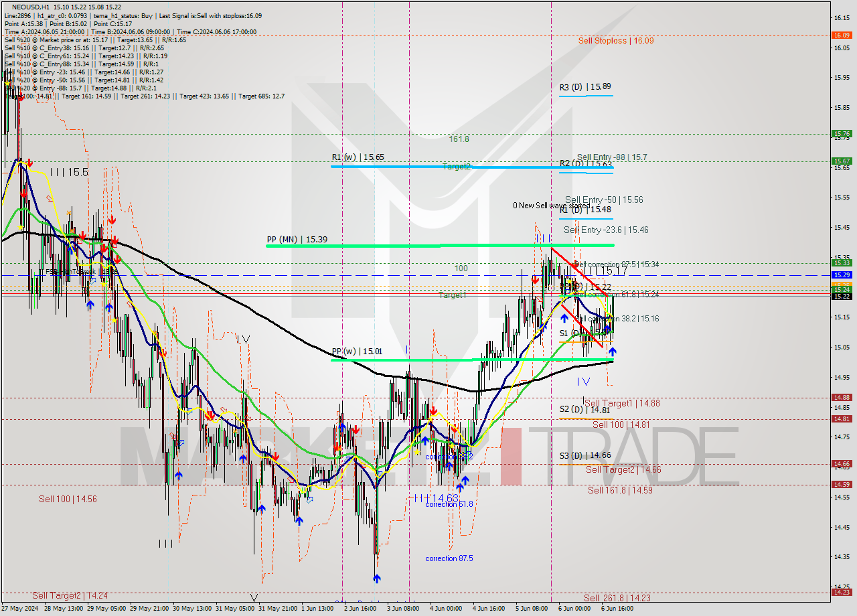
Task: Click the blue 15.29 price tag on axis
Action: coord(841,275)
